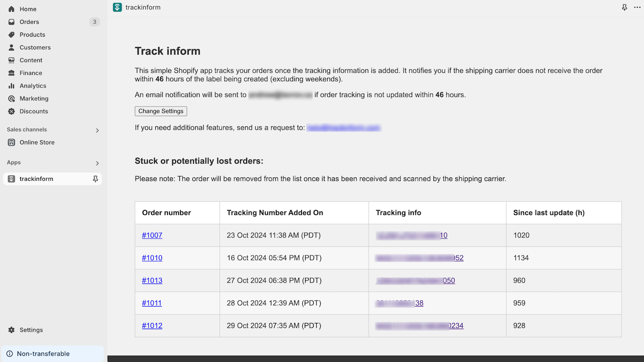
Task: Open order #1007 link
Action: coord(152,235)
